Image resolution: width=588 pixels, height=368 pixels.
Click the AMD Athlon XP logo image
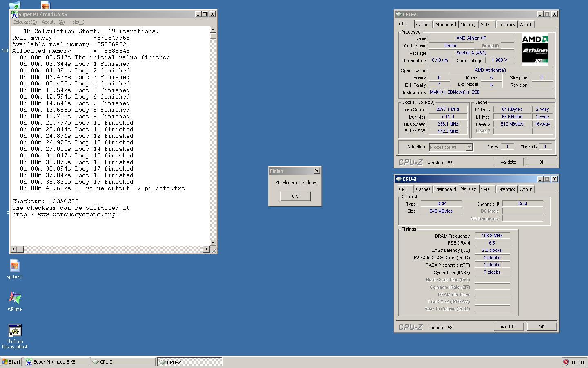click(535, 50)
